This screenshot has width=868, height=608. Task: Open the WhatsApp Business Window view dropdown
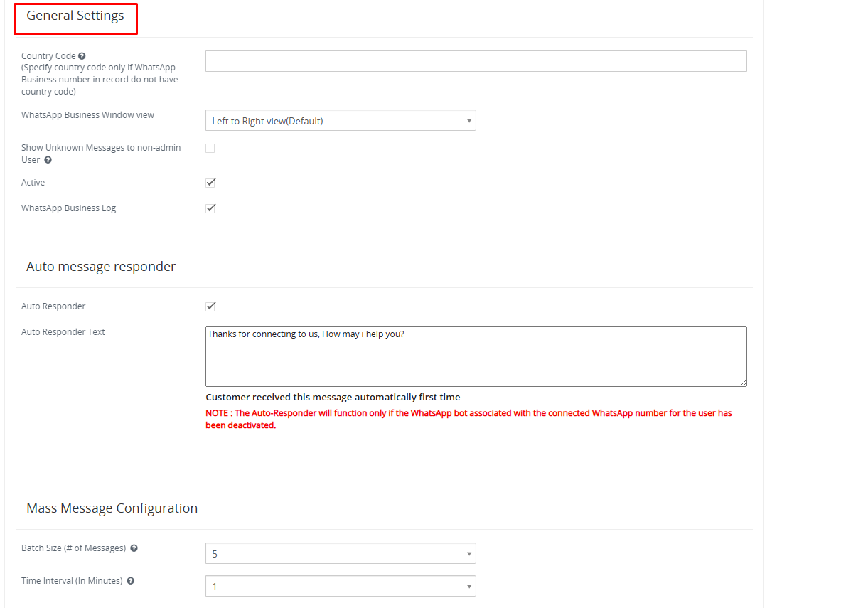341,121
